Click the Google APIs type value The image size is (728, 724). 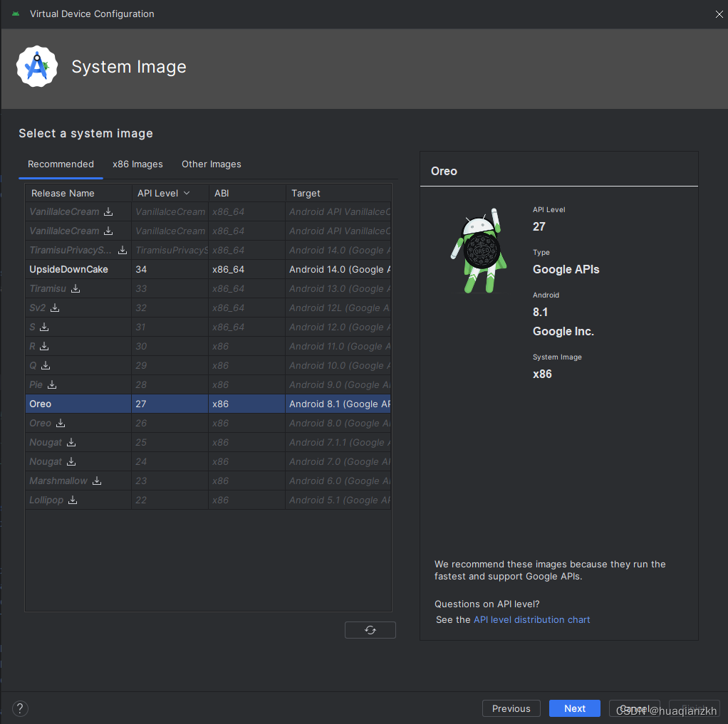566,270
